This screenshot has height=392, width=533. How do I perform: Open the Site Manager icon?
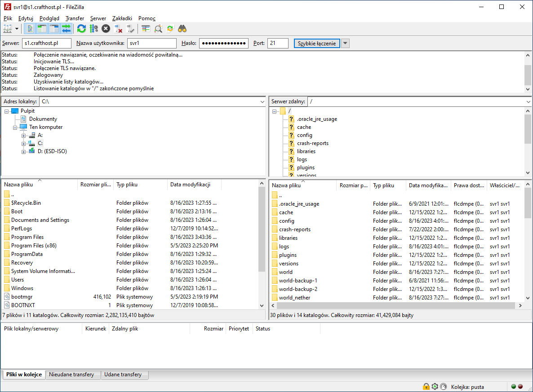[x=8, y=29]
